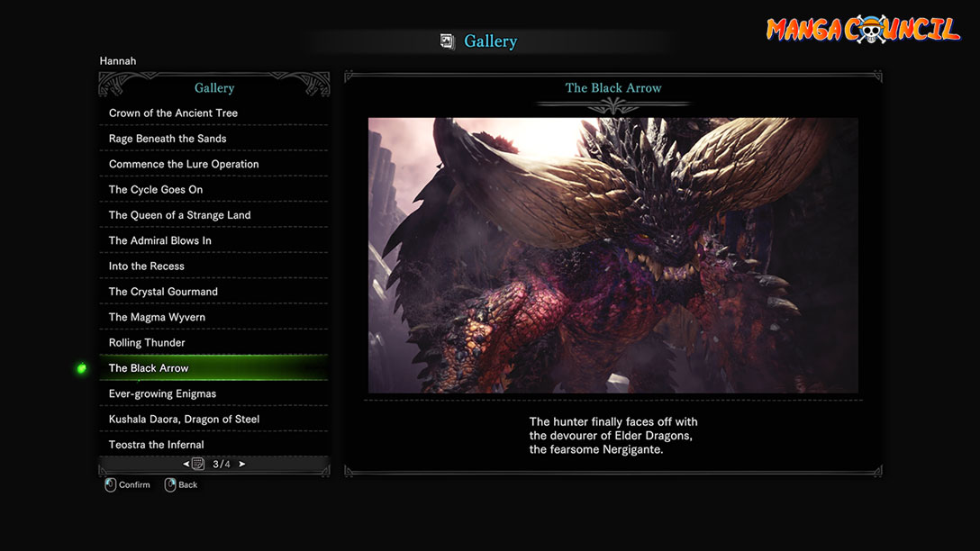Image resolution: width=980 pixels, height=551 pixels.
Task: Click the Gallery title text at top
Action: click(x=491, y=41)
